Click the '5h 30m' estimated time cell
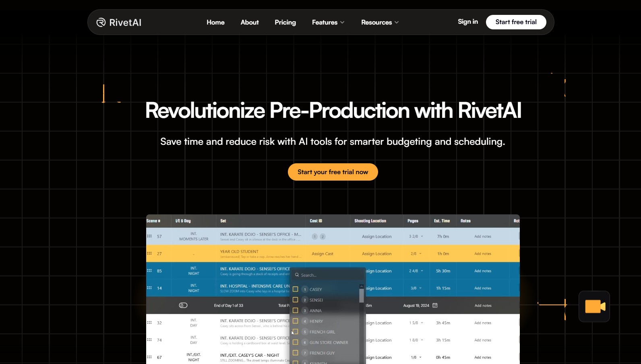 (x=443, y=271)
